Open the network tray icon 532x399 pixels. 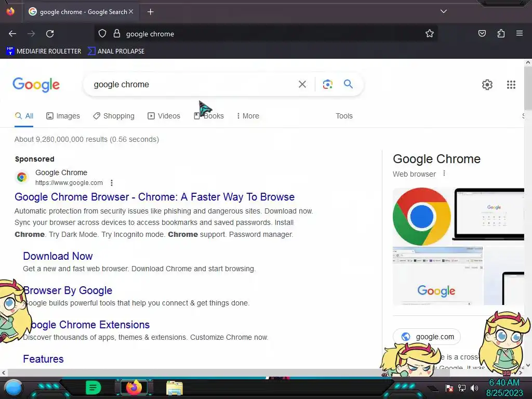461,388
